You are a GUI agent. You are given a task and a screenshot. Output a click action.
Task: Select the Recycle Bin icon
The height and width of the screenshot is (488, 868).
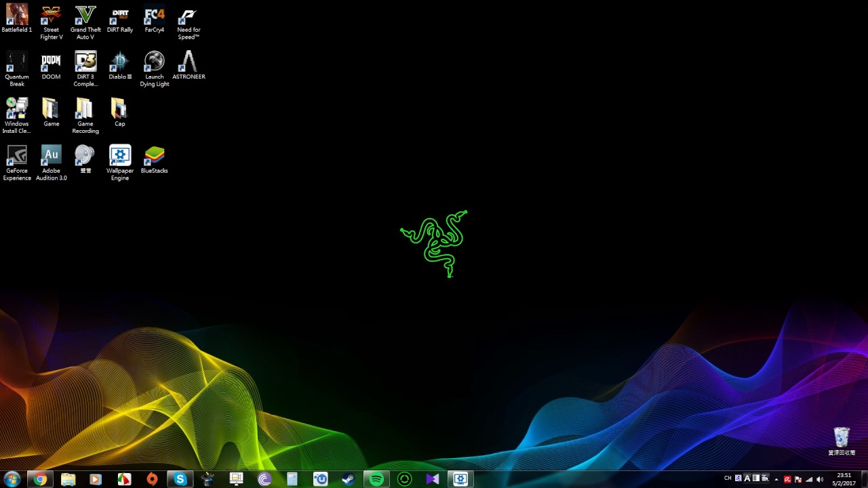842,441
